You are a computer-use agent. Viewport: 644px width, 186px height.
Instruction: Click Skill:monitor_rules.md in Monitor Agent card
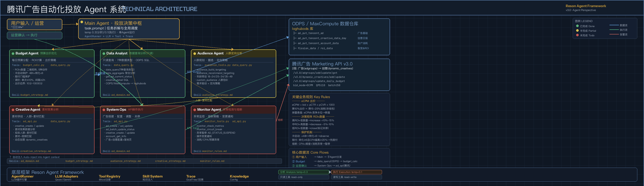(x=210, y=151)
